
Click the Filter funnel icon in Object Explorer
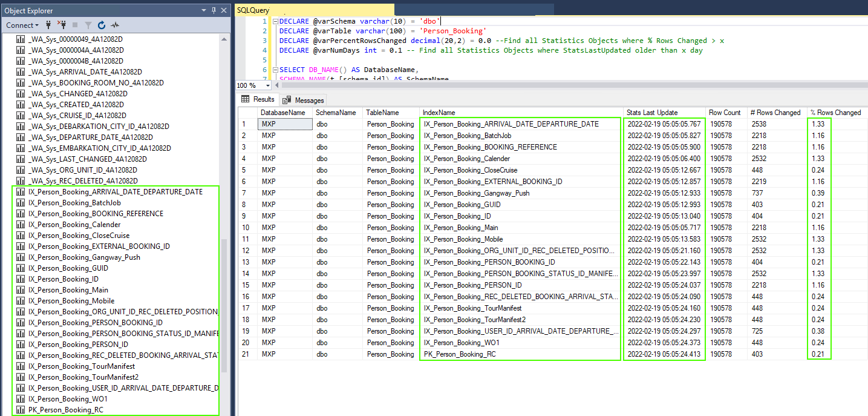[x=88, y=25]
